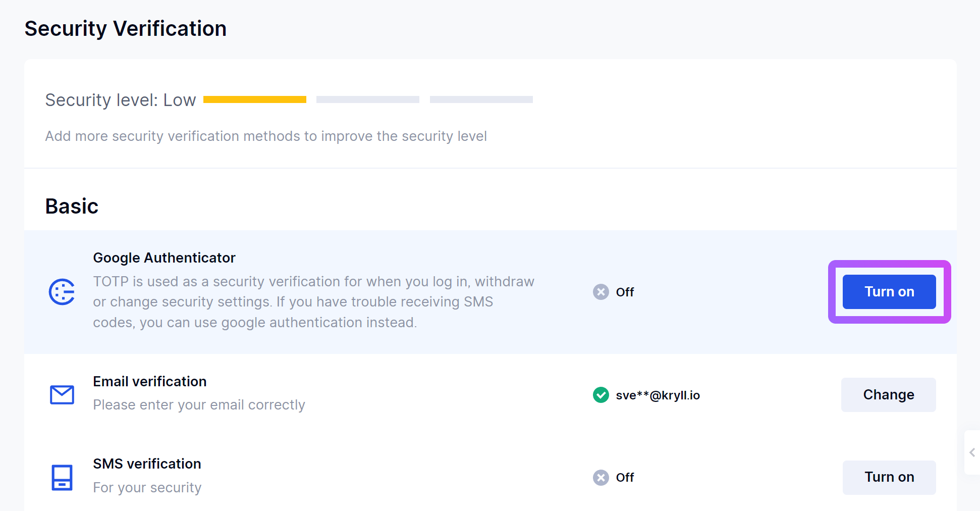980x511 pixels.
Task: Click the last grey security level segment
Action: [481, 99]
